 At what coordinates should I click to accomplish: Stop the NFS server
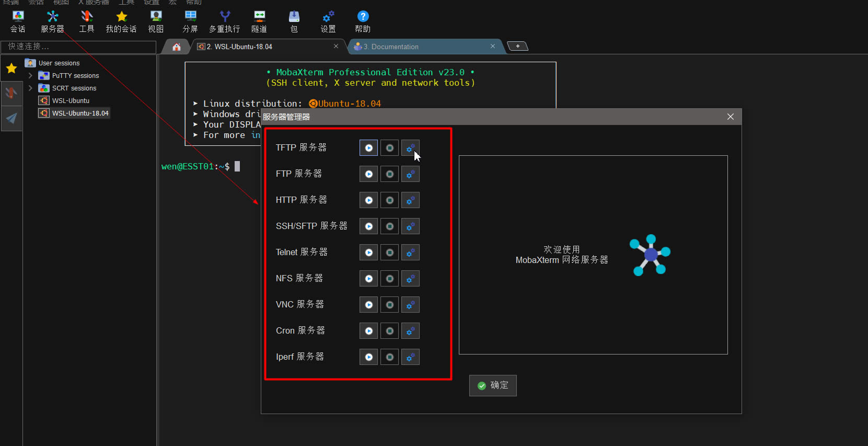[389, 279]
